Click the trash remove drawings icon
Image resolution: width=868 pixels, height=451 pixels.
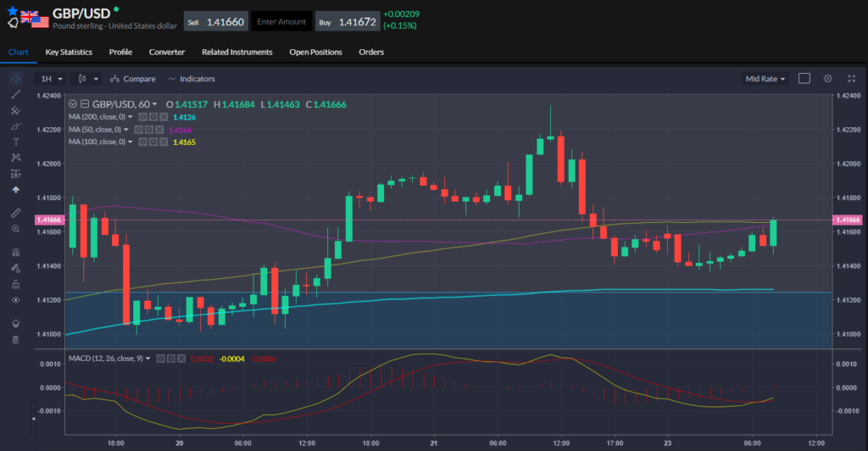(x=15, y=340)
